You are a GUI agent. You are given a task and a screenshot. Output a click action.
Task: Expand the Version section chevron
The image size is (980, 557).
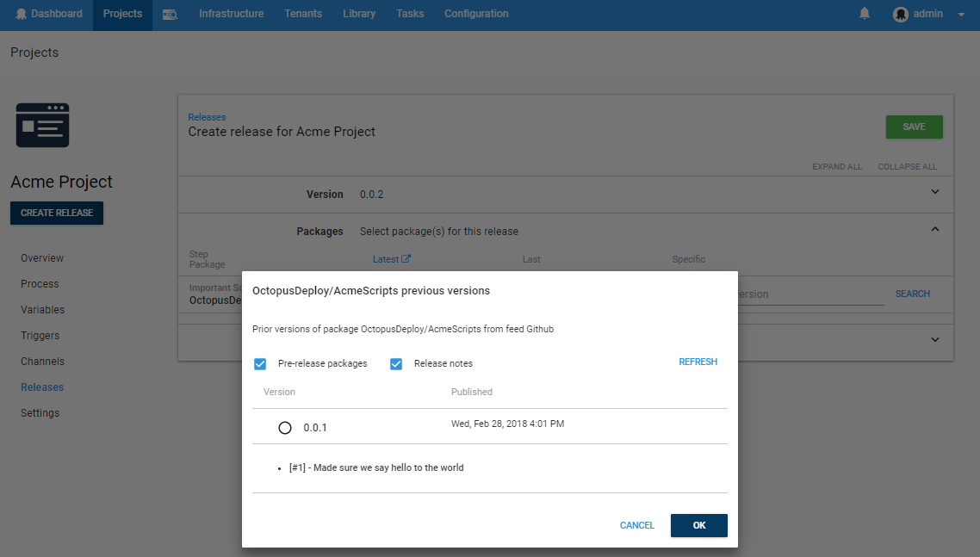(935, 192)
